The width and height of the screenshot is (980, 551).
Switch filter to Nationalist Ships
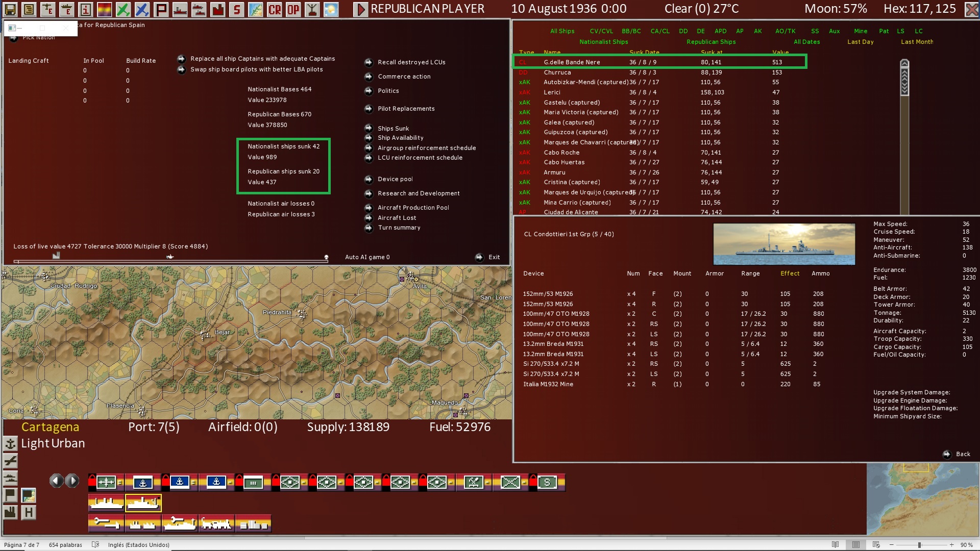pyautogui.click(x=604, y=42)
